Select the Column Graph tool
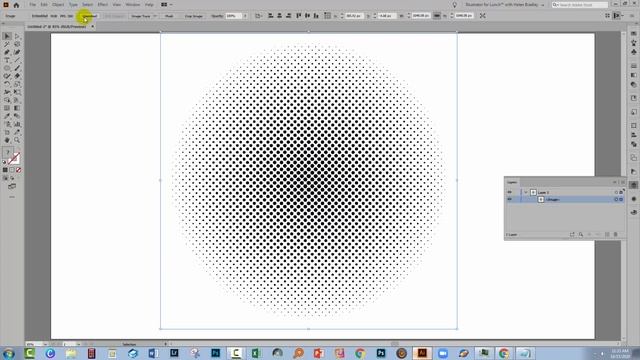The width and height of the screenshot is (640, 360). point(17,124)
